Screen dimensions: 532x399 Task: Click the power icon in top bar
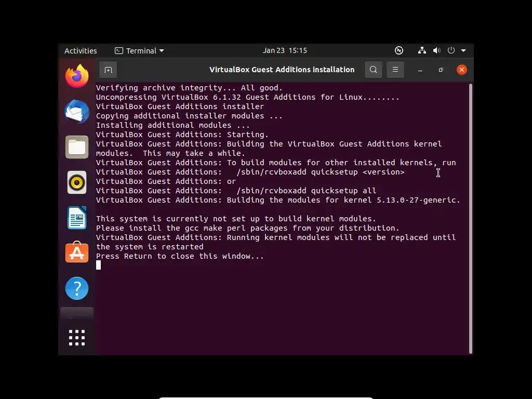tap(451, 50)
